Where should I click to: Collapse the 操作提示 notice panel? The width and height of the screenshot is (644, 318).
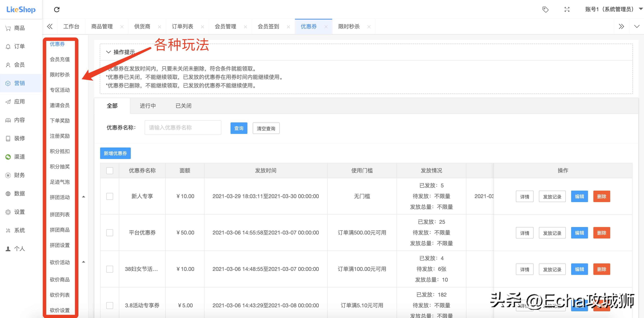point(109,52)
